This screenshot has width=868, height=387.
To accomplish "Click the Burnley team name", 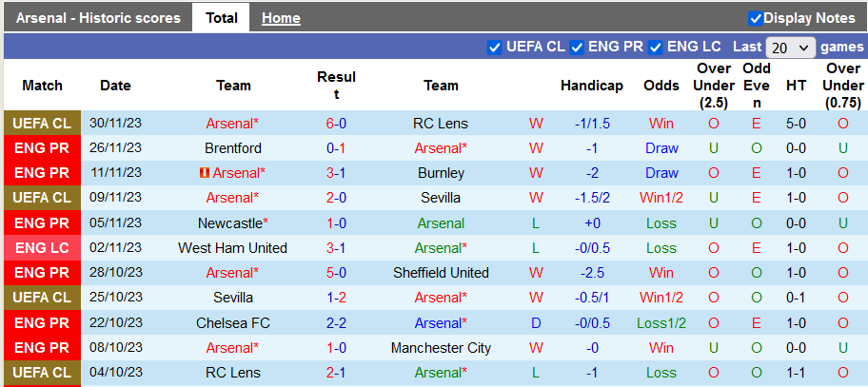I will [441, 173].
